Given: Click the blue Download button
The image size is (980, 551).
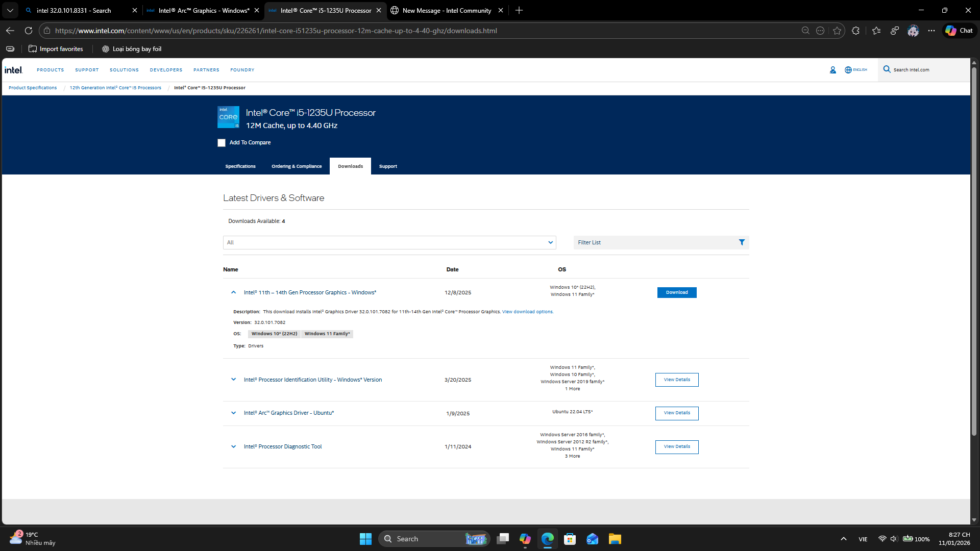Looking at the screenshot, I should 677,292.
